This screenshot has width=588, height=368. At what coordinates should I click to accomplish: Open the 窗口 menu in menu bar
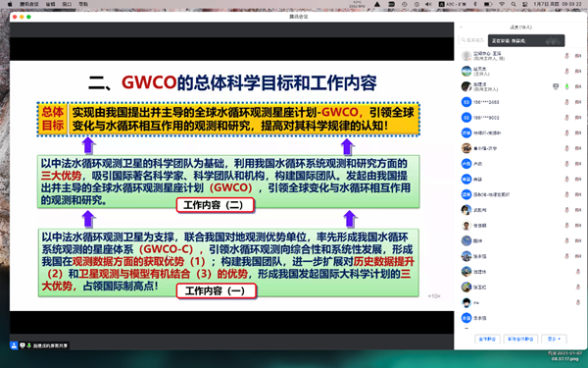67,4
